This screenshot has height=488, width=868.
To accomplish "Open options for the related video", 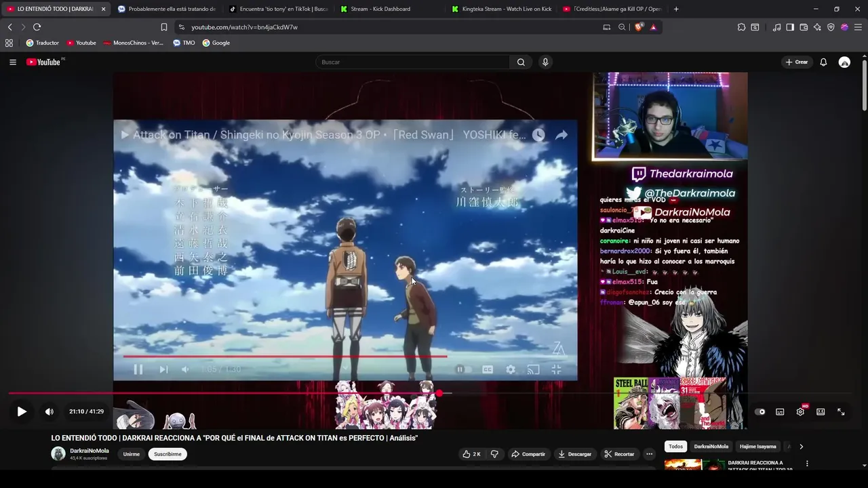I will pos(807,464).
